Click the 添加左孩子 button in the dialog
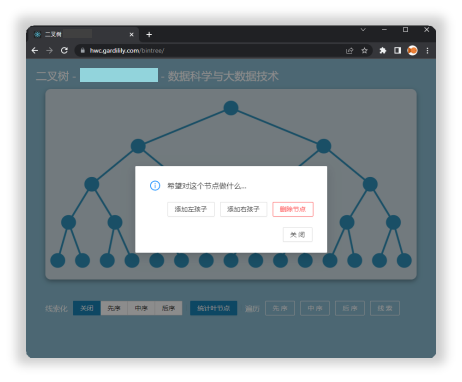Image resolution: width=462 pixels, height=382 pixels. coord(191,209)
